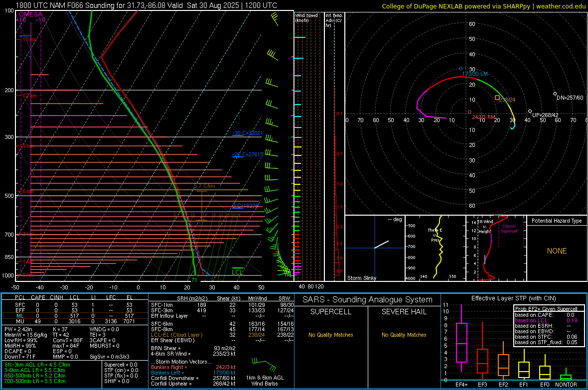
Task: Click the PW = 2.42in value
Action: [x=18, y=329]
